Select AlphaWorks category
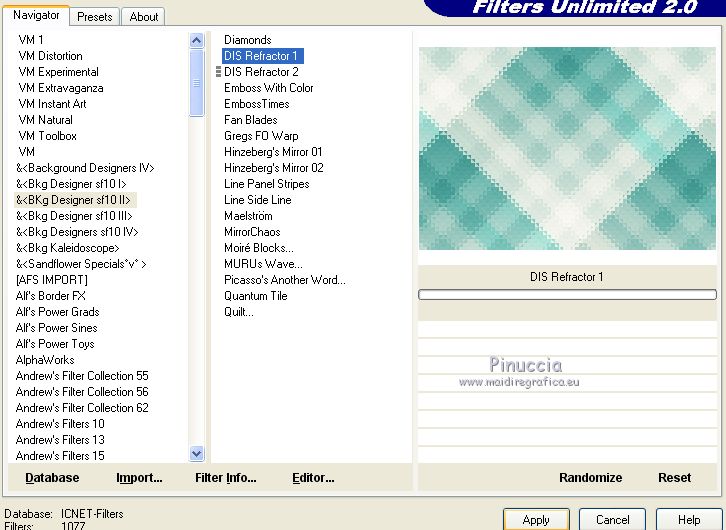The height and width of the screenshot is (530, 726). (45, 360)
